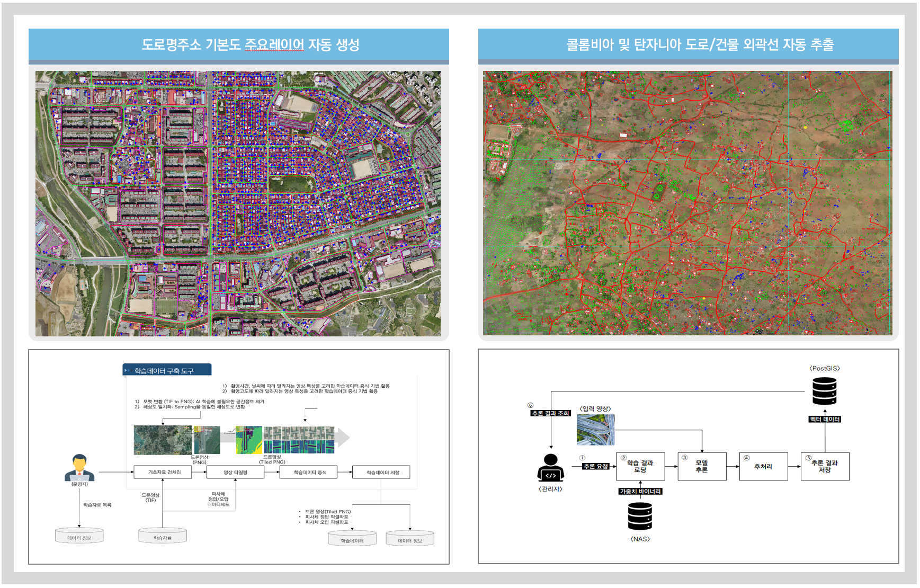Screen dimensions: 920x588
Task: Select the 학습데이터 구축 도구 header tab
Action: (167, 370)
